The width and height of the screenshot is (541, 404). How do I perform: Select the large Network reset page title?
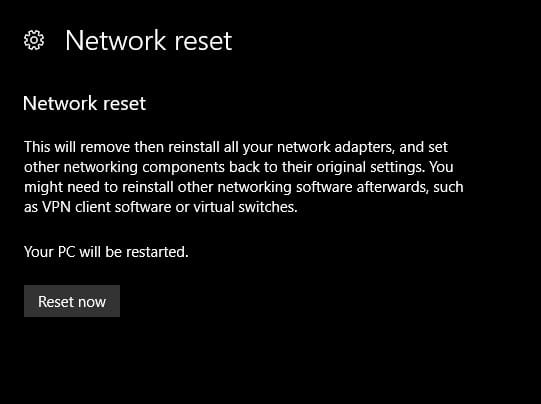click(149, 41)
